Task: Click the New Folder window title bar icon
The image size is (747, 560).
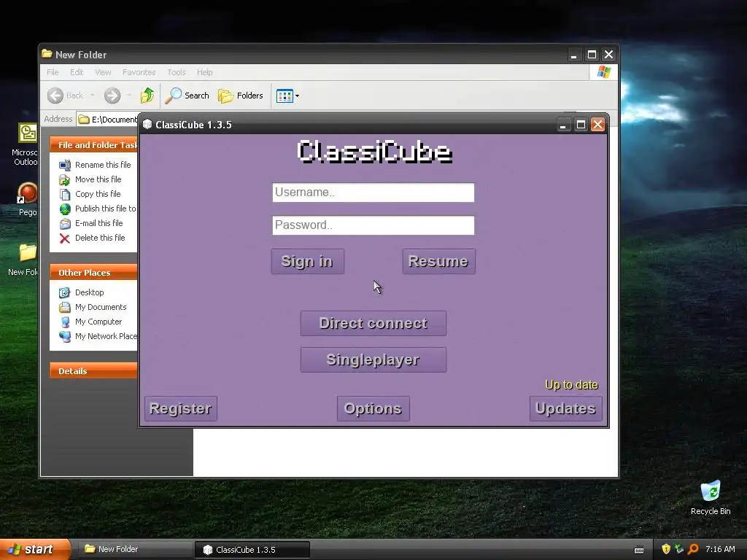Action: click(x=47, y=54)
